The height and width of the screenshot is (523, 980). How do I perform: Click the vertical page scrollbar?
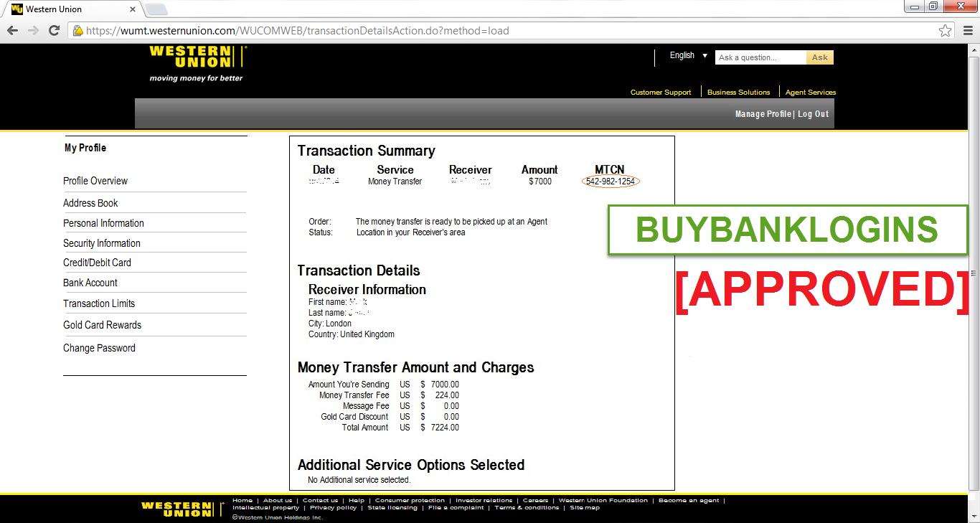974,273
